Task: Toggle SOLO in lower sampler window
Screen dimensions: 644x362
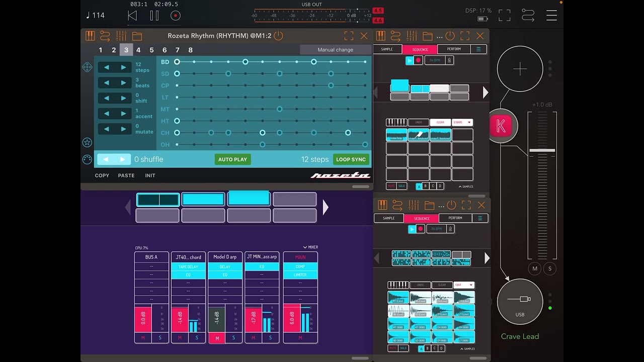Action: point(403,348)
